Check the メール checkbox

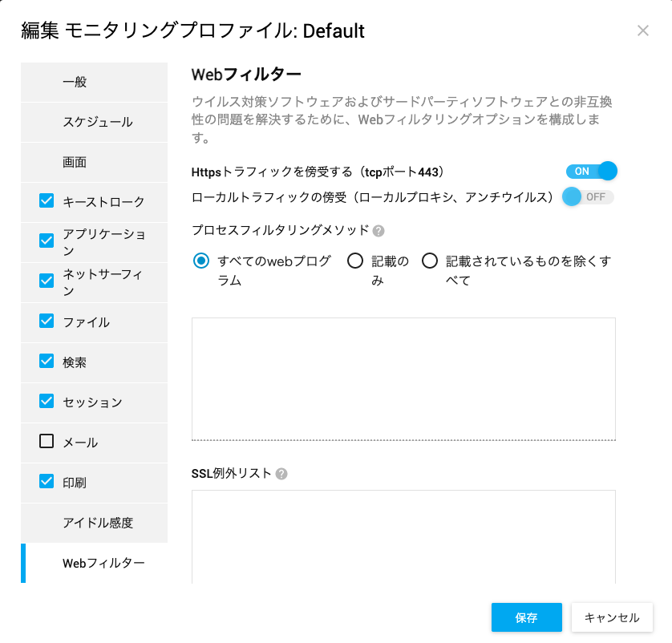(47, 441)
